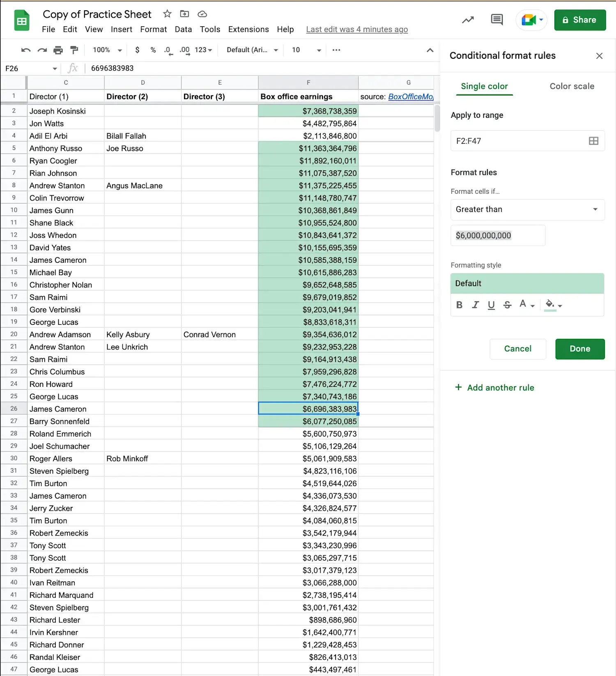
Task: Check the cloud document status icon
Action: [x=202, y=14]
